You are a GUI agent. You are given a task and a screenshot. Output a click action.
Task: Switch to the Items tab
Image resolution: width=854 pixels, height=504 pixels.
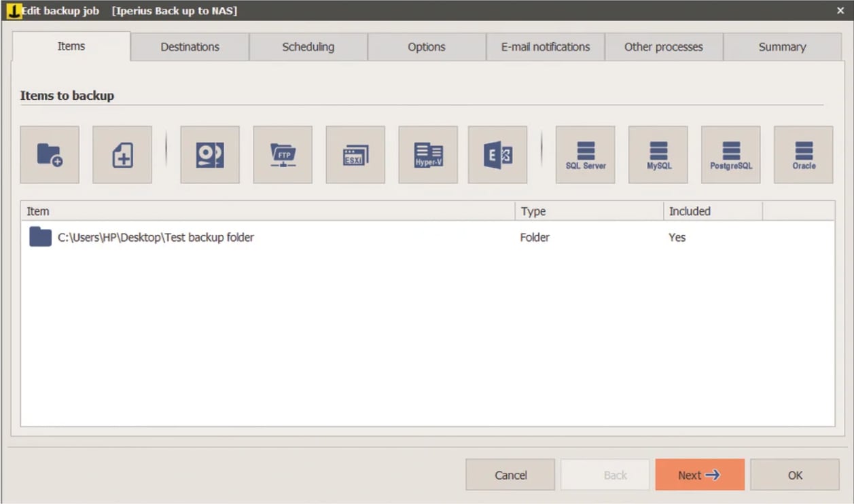(x=71, y=46)
